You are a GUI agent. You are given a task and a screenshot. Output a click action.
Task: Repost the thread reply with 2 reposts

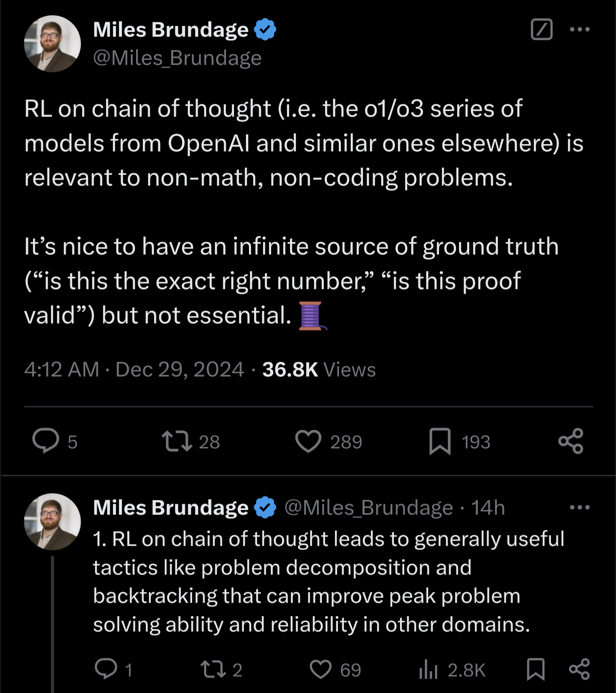click(213, 669)
